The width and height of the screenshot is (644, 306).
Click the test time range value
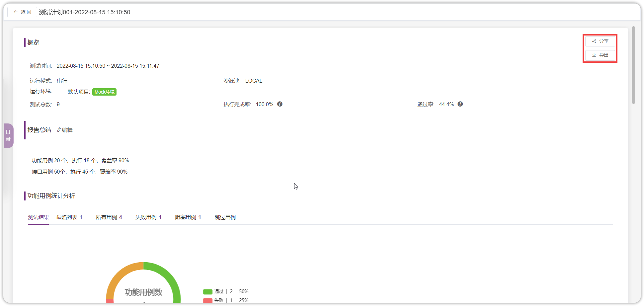coord(108,66)
